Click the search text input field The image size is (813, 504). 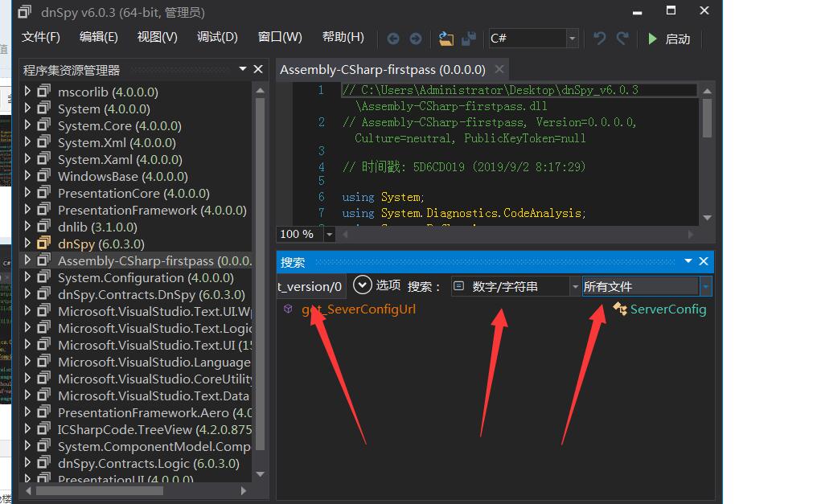pyautogui.click(x=312, y=286)
